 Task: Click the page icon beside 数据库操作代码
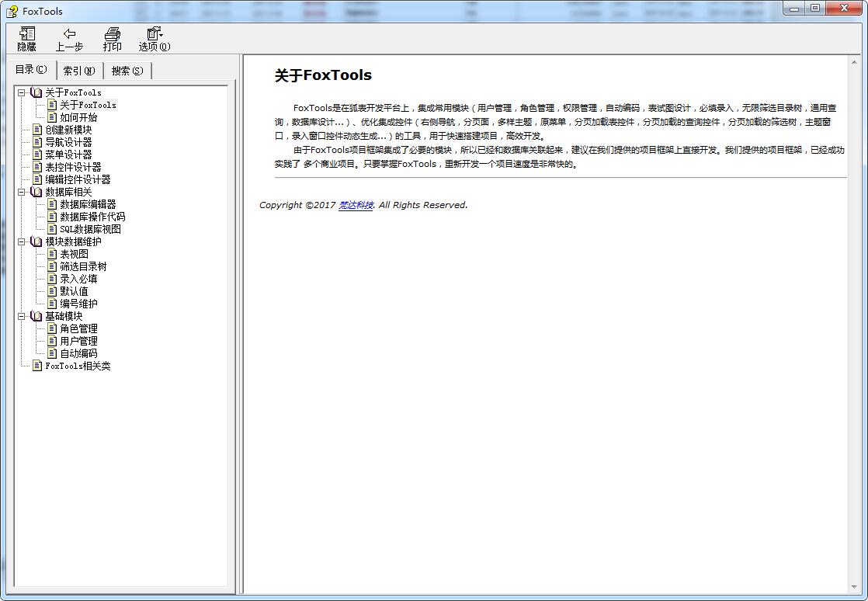coord(52,217)
